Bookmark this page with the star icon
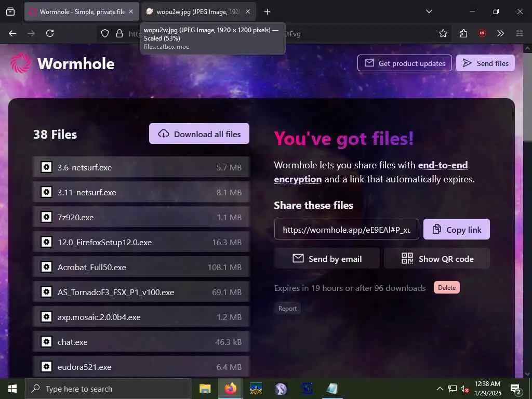The width and height of the screenshot is (532, 399). coord(443,33)
